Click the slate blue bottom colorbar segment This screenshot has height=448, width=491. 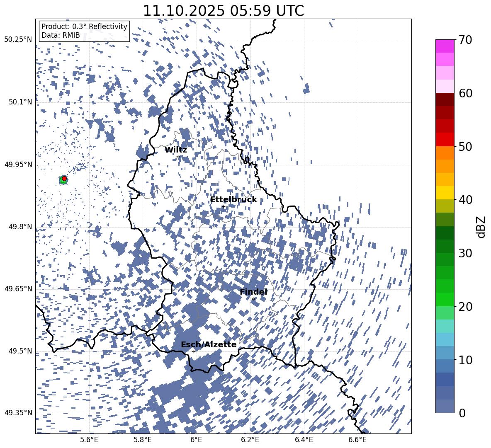(x=445, y=406)
